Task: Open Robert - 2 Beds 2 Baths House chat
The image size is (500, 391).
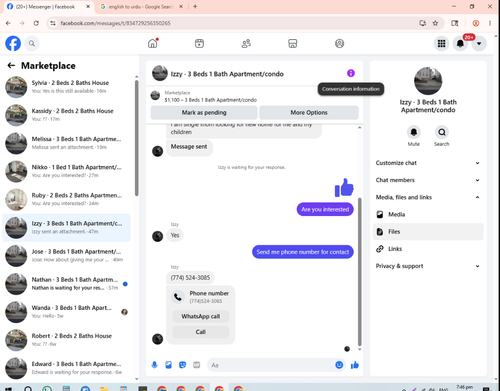Action: pos(67,340)
